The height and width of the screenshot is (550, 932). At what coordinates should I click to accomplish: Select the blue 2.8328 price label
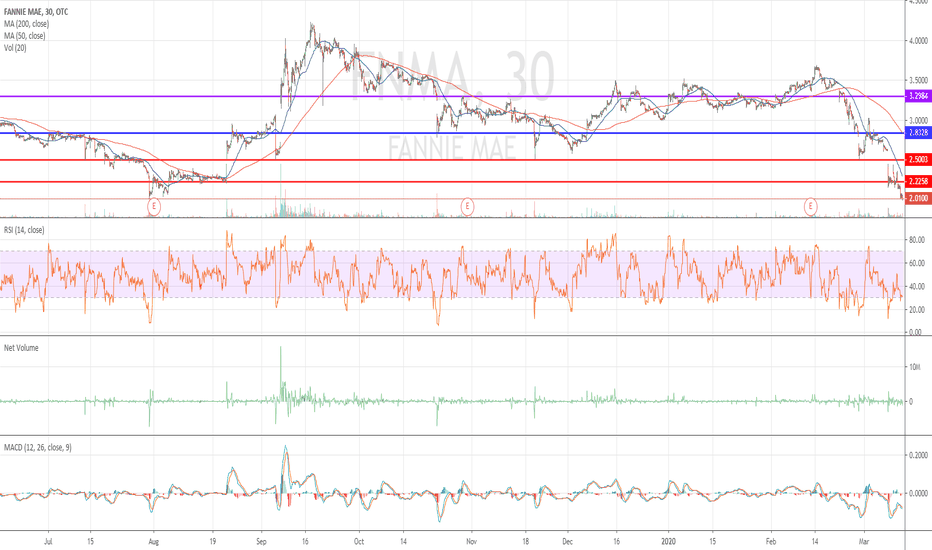[x=918, y=133]
